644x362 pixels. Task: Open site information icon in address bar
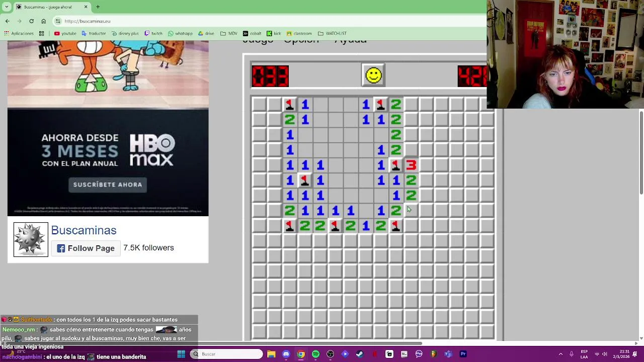click(58, 21)
